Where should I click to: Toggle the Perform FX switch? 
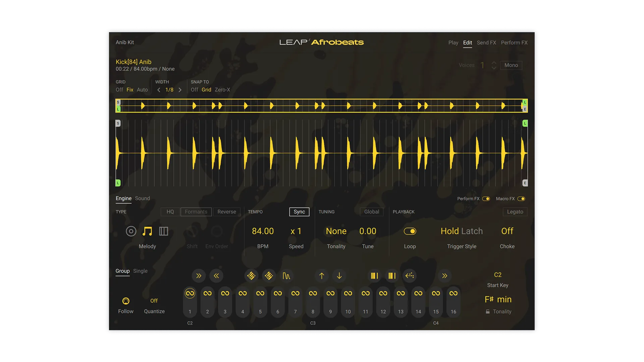click(x=486, y=198)
